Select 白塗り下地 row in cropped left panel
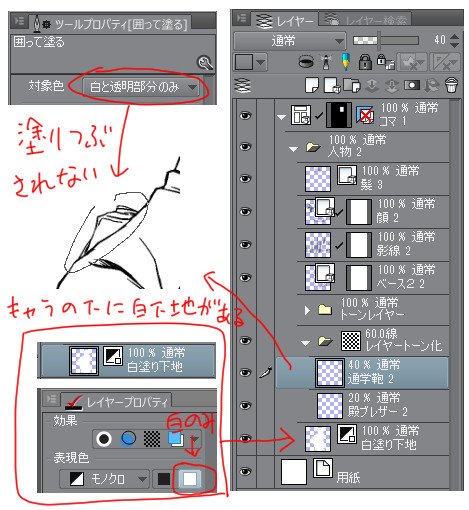The height and width of the screenshot is (510, 469). point(127,361)
